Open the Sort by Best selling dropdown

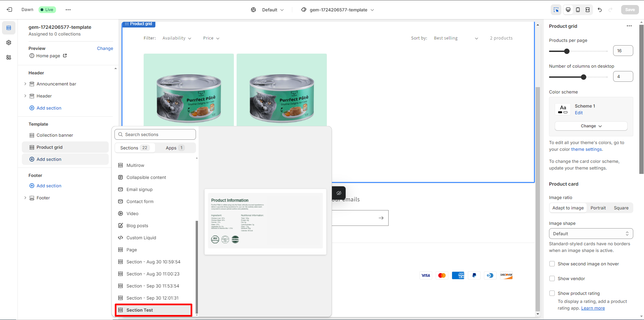[455, 38]
